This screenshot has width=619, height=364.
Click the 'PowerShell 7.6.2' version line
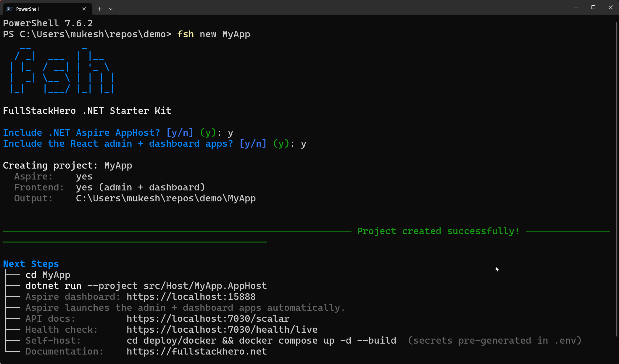(x=48, y=23)
